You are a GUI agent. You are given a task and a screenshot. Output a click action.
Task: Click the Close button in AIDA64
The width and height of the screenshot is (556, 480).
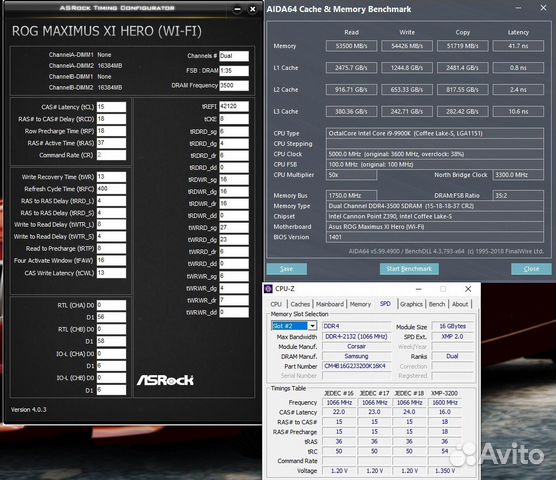(531, 269)
